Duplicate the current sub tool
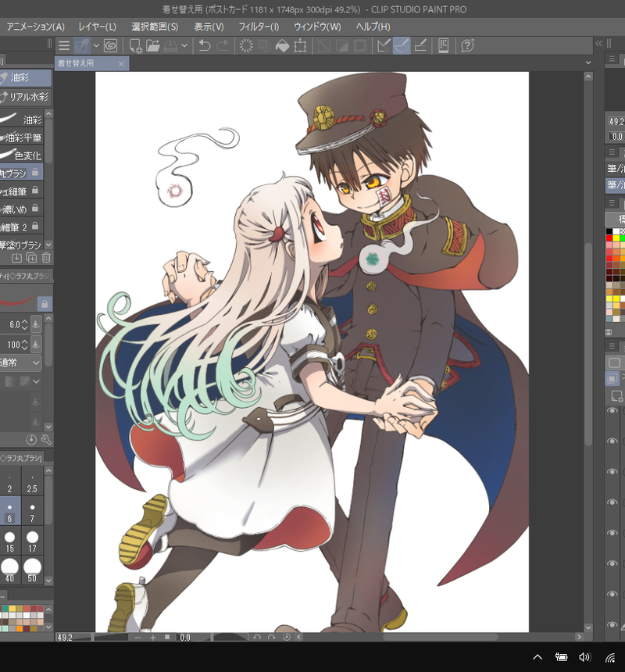This screenshot has height=672, width=625. click(31, 258)
